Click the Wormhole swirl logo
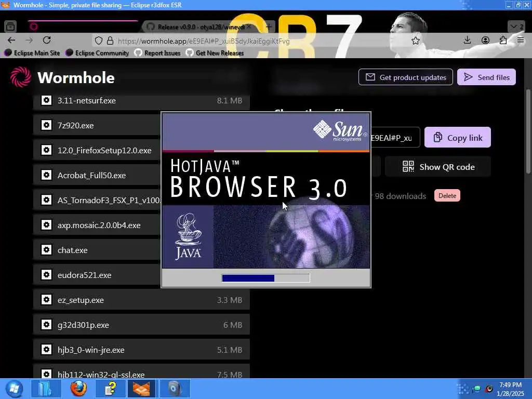The image size is (532, 399). pyautogui.click(x=20, y=77)
